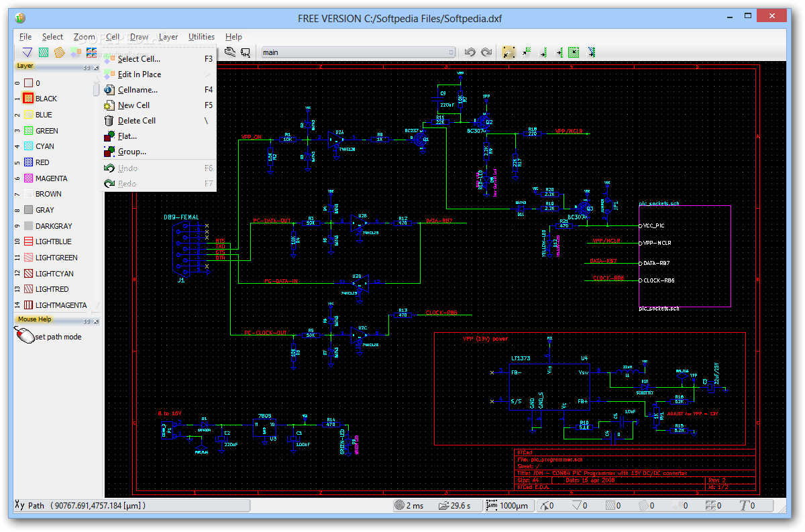Click the green hatched box toolbar icon

(x=574, y=52)
